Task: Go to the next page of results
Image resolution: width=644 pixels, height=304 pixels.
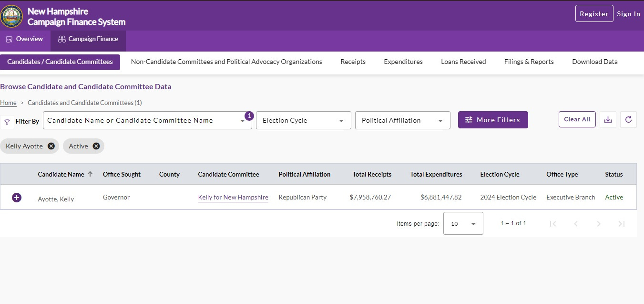Action: coord(599,223)
